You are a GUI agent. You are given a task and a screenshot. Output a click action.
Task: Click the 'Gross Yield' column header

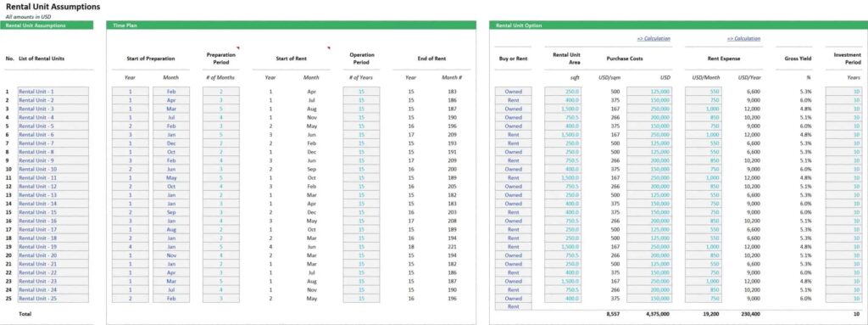pyautogui.click(x=797, y=59)
